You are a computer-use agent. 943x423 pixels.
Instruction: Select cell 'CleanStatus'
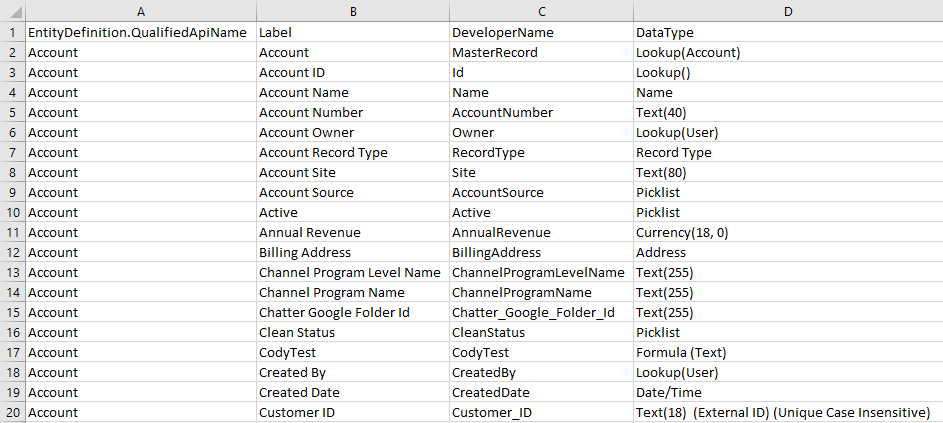[x=541, y=332]
